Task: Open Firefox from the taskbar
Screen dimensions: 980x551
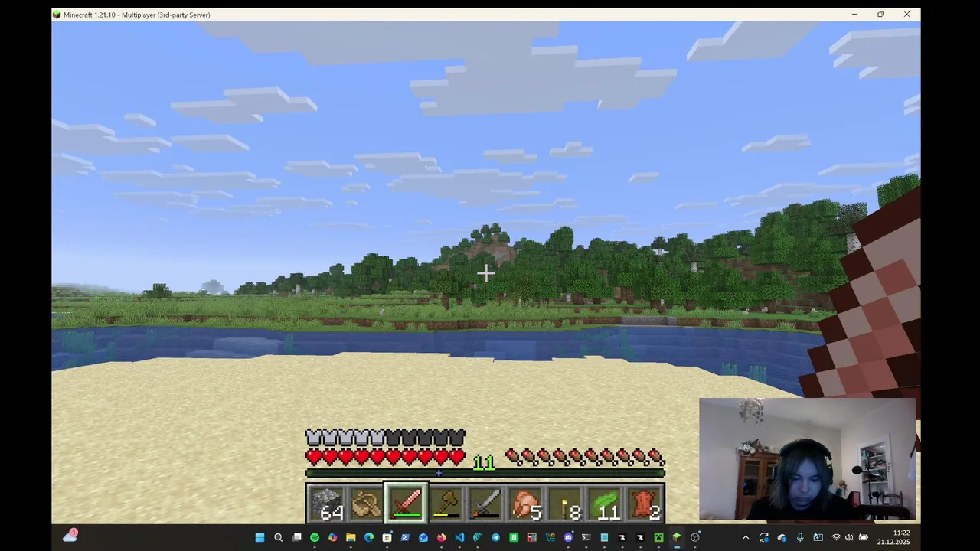Action: tap(441, 537)
